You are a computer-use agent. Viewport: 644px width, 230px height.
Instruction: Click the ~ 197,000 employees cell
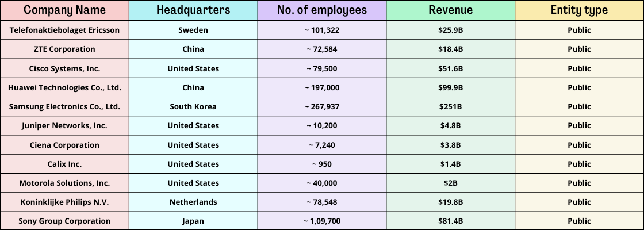(x=321, y=87)
